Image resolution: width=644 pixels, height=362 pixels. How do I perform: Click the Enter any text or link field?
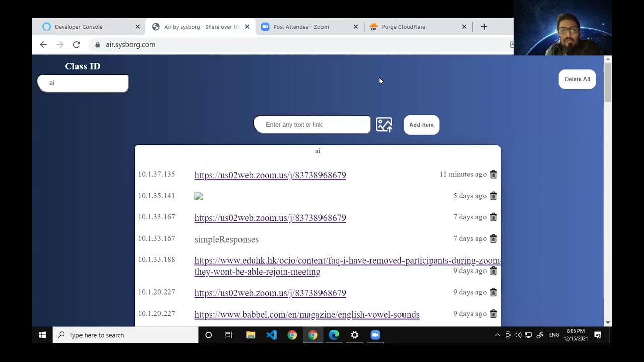tap(312, 124)
